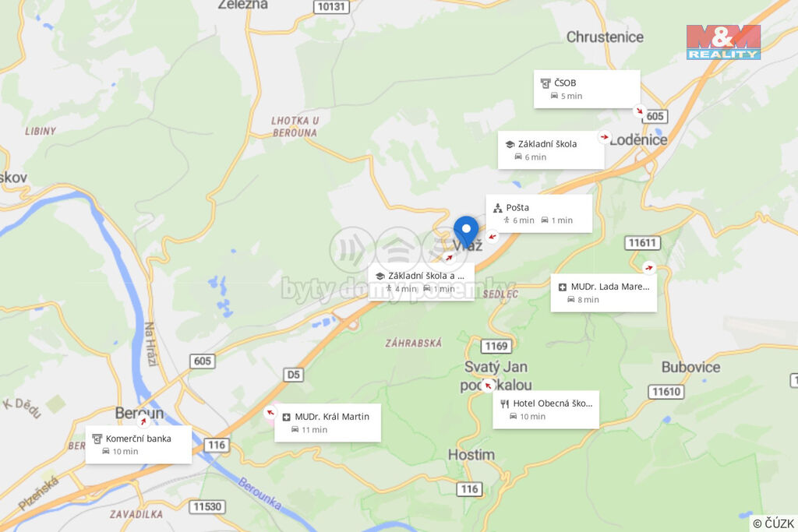The height and width of the screenshot is (532, 798).
Task: Click the blue location pin at Vráž
Action: pos(466,232)
